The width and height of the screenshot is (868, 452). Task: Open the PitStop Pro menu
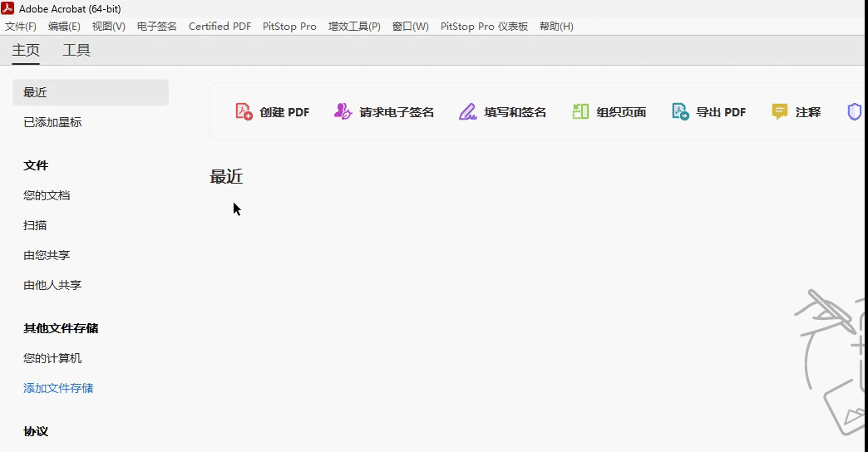[x=289, y=27]
